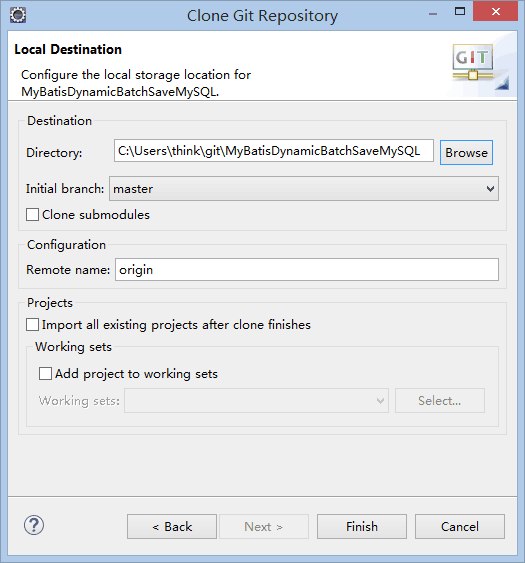Enable the Clone submodules checkbox
The width and height of the screenshot is (525, 563).
32,215
